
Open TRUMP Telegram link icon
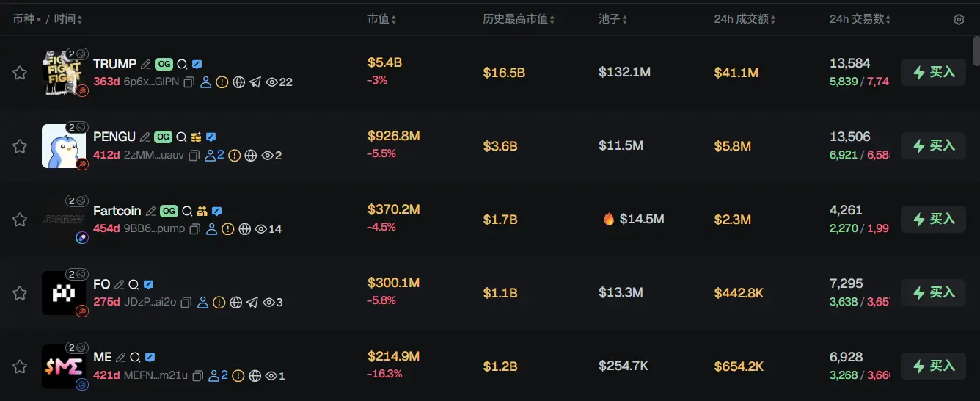tap(255, 82)
